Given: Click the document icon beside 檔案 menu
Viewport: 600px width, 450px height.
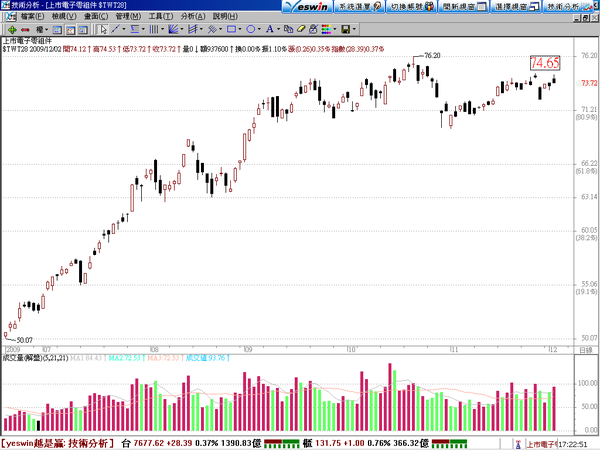Looking at the screenshot, I should [x=11, y=16].
